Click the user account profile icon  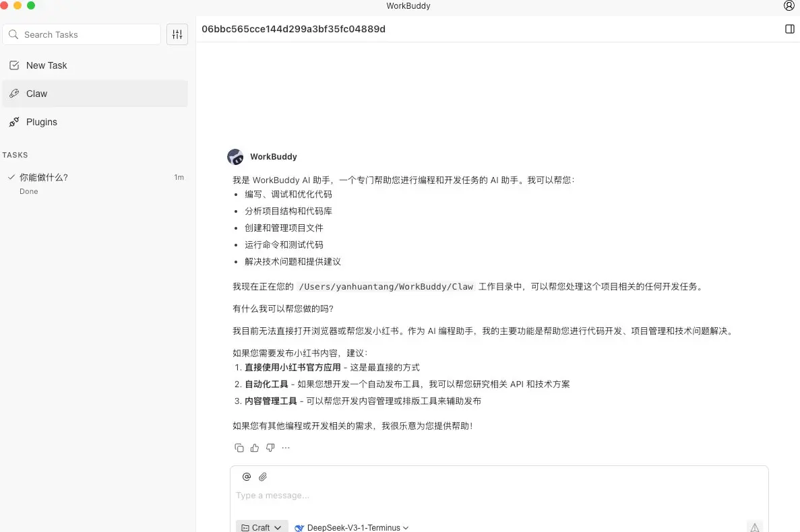pos(789,5)
